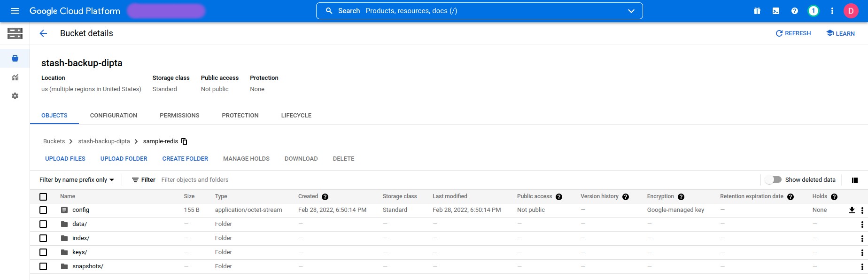Open the gift free trial icon
This screenshot has height=280, width=868.
pyautogui.click(x=757, y=11)
